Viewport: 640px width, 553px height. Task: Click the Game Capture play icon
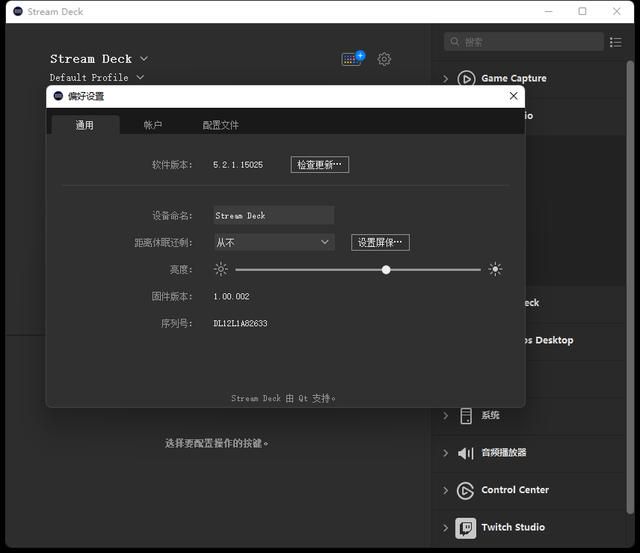[x=466, y=78]
